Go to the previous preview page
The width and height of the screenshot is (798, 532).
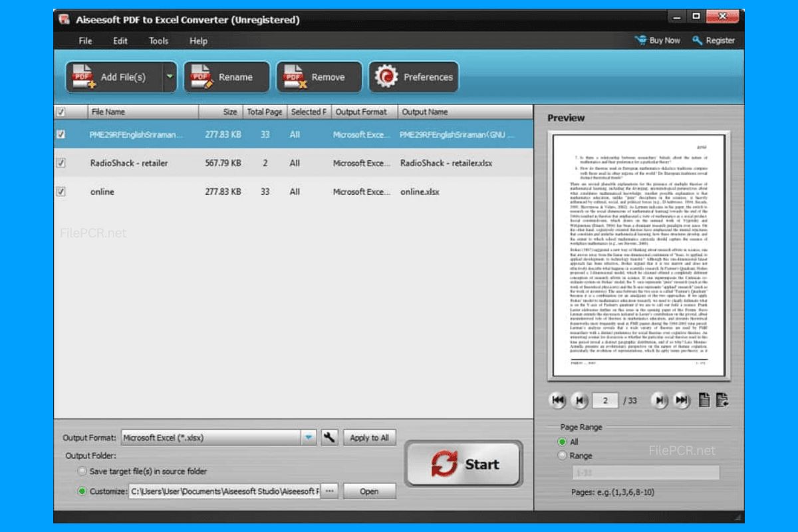(x=581, y=400)
